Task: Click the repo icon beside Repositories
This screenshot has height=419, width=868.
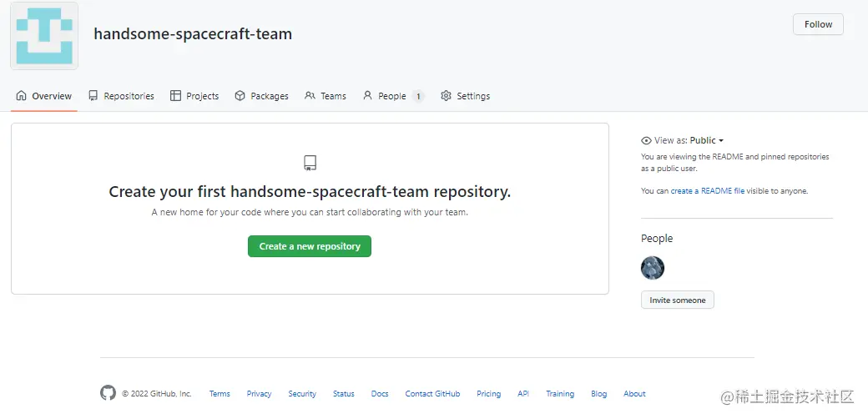Action: coord(93,96)
